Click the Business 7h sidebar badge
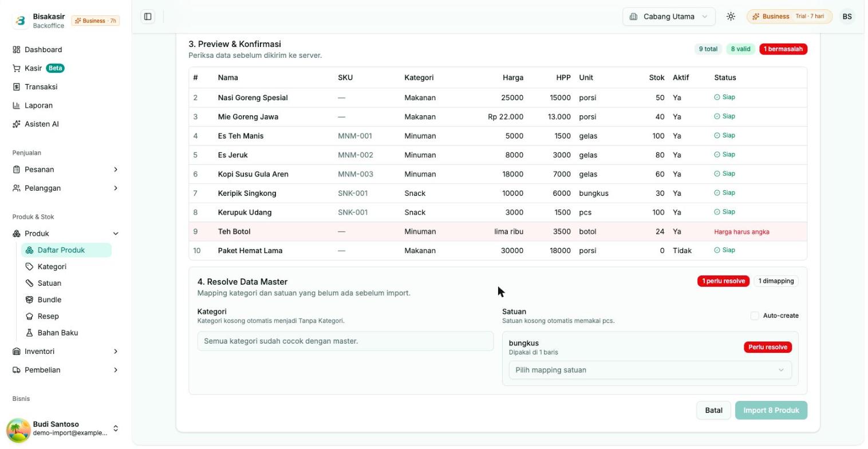 95,21
